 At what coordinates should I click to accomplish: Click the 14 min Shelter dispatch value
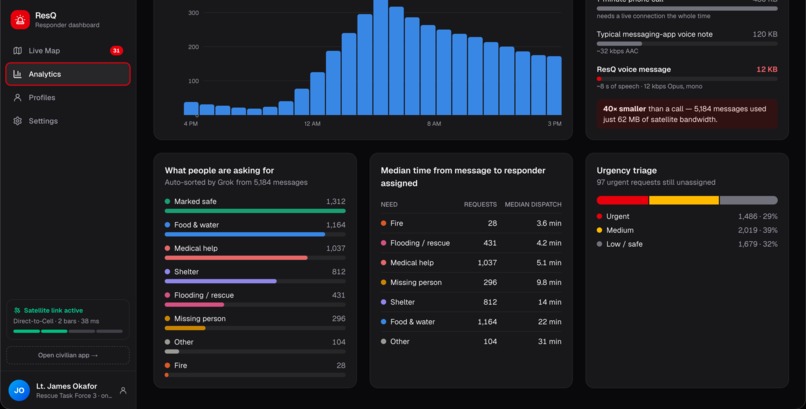549,302
